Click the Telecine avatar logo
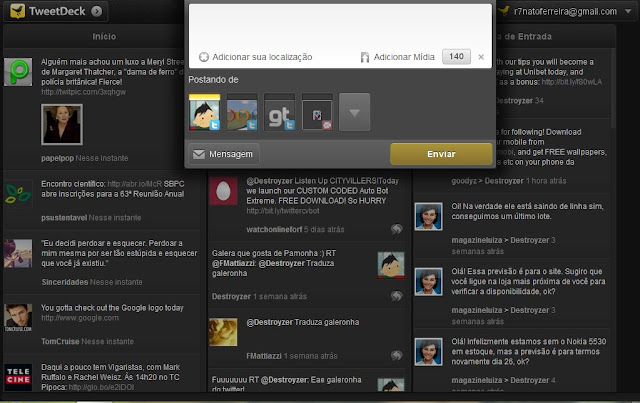640x403 pixels. [18, 377]
